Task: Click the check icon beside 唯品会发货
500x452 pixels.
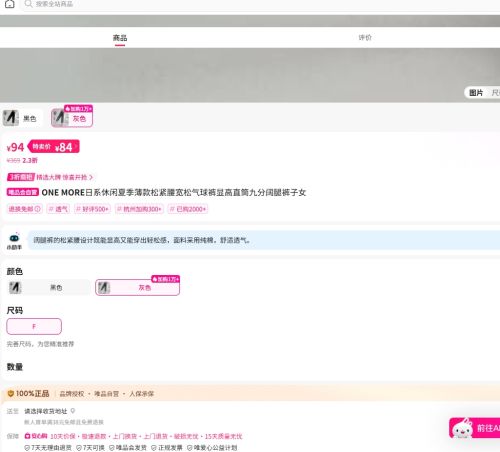Action: [x=112, y=448]
